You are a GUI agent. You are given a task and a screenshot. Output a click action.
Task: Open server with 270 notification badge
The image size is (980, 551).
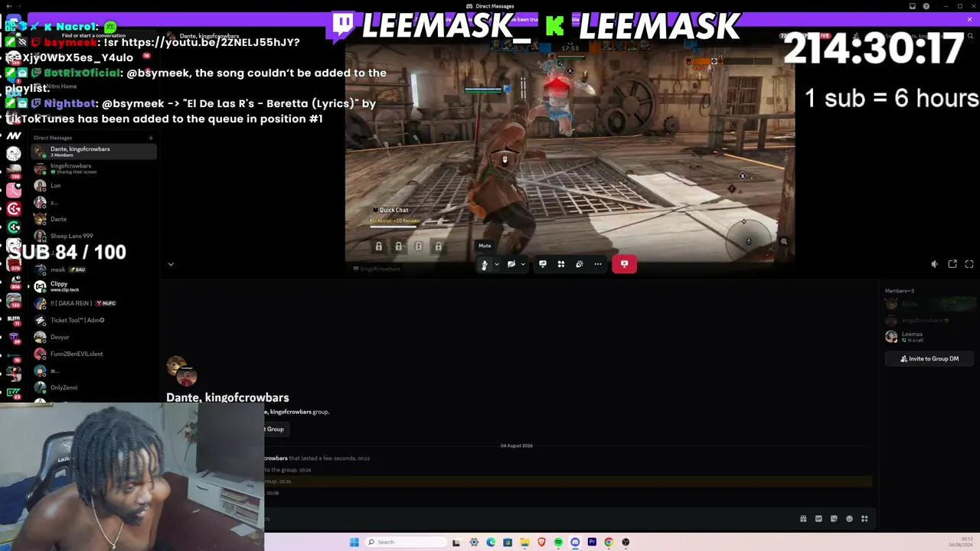13,264
